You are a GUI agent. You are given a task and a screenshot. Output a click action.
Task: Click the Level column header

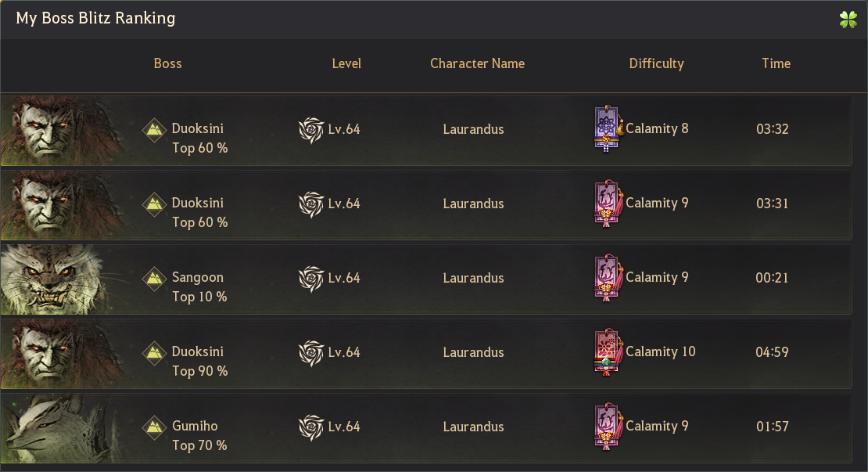(x=346, y=63)
